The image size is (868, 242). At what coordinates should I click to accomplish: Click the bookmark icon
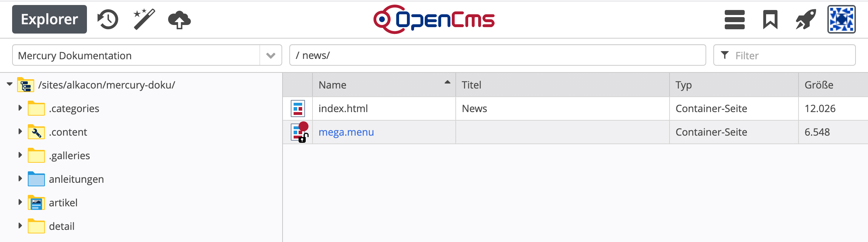click(770, 20)
